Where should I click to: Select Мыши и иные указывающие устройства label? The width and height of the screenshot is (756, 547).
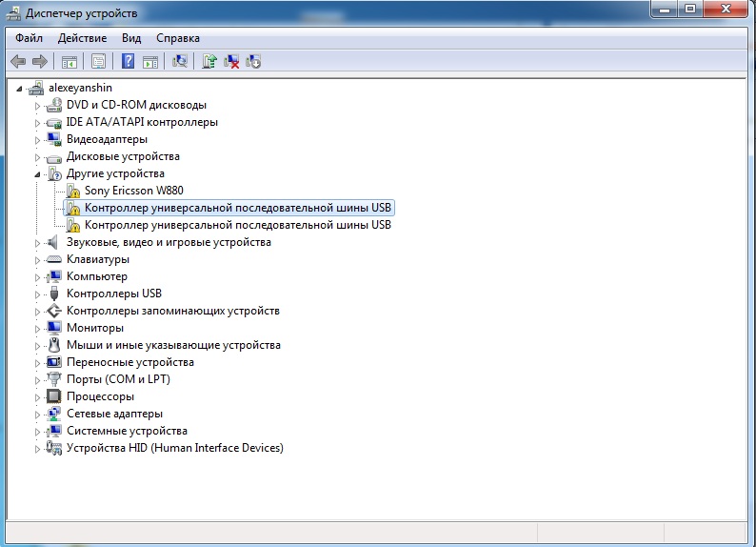coord(173,345)
